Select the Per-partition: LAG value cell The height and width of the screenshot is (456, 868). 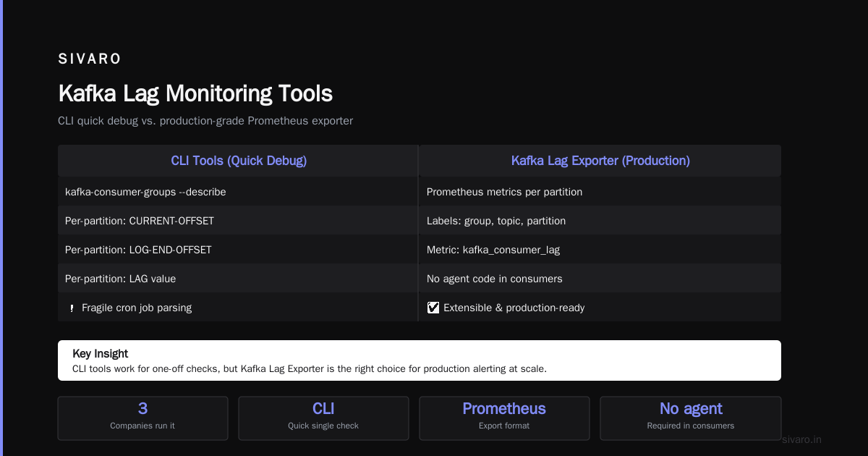(238, 279)
